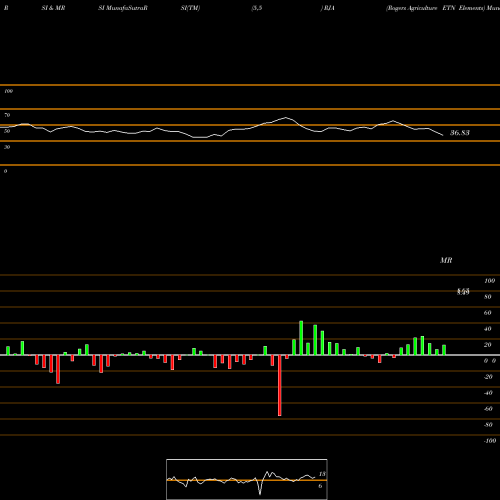Click the 80 axis label on MR panel
Screen dimensions: 500x500
tap(488, 297)
